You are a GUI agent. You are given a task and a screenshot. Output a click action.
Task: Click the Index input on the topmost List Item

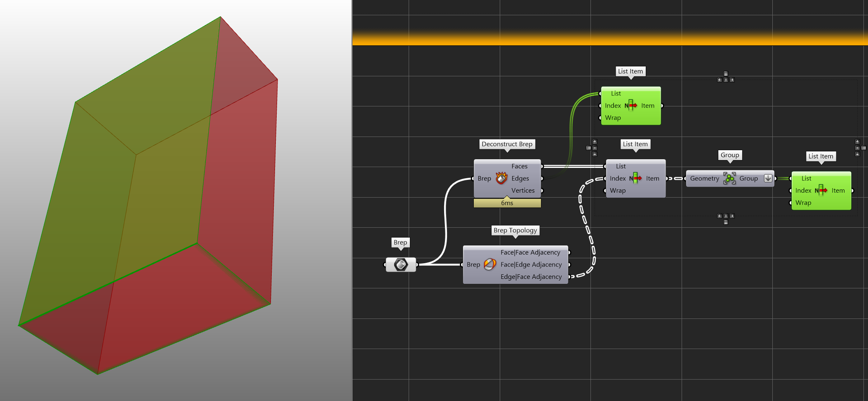[x=613, y=106]
